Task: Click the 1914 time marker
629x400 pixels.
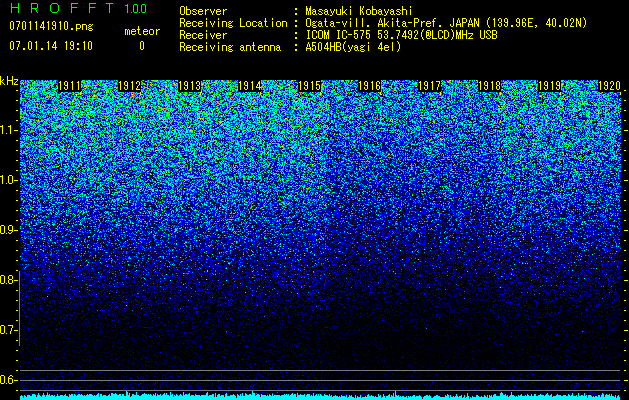Action: tap(250, 86)
